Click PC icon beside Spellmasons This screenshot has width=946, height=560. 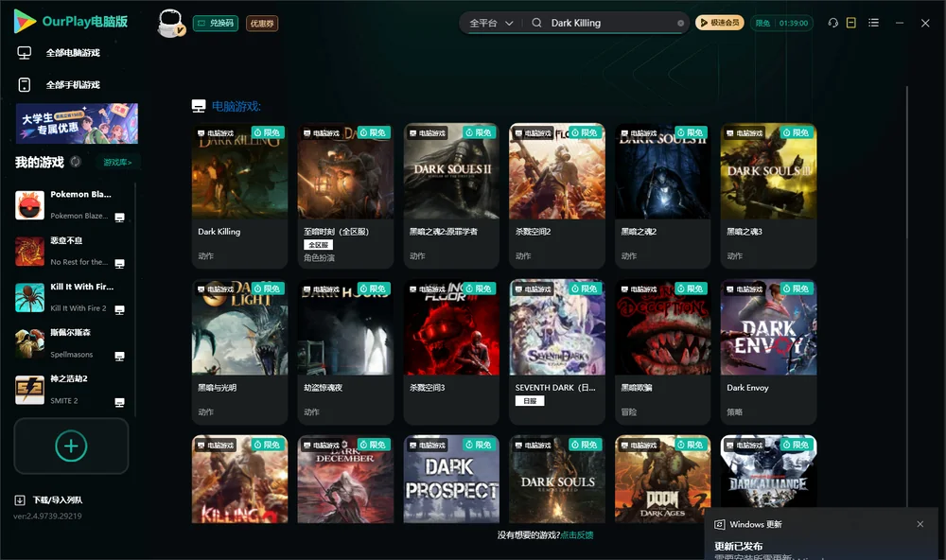point(119,356)
